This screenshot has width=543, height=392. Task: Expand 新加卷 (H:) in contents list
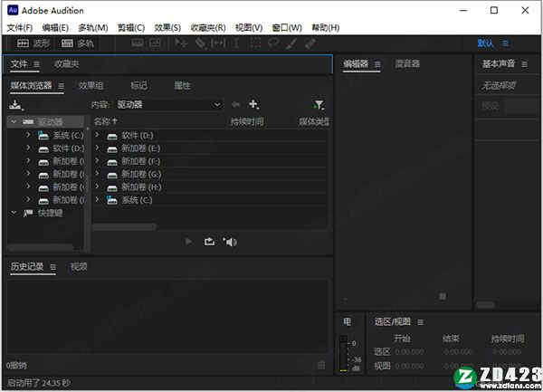click(98, 187)
